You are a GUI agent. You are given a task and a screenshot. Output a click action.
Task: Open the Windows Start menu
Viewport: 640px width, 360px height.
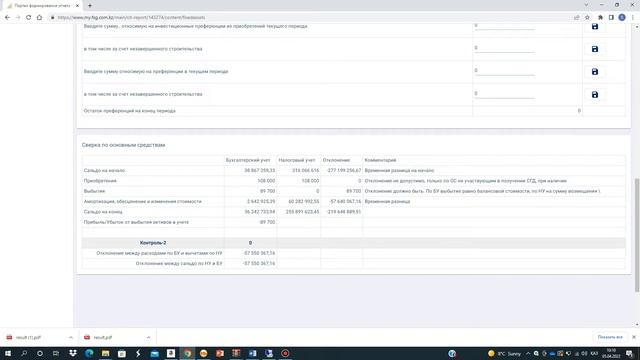[x=7, y=353]
